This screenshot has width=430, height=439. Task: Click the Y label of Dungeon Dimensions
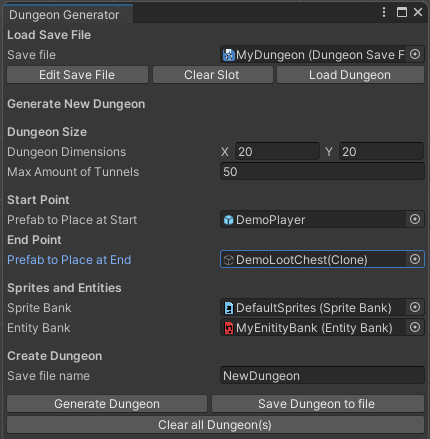click(x=329, y=152)
